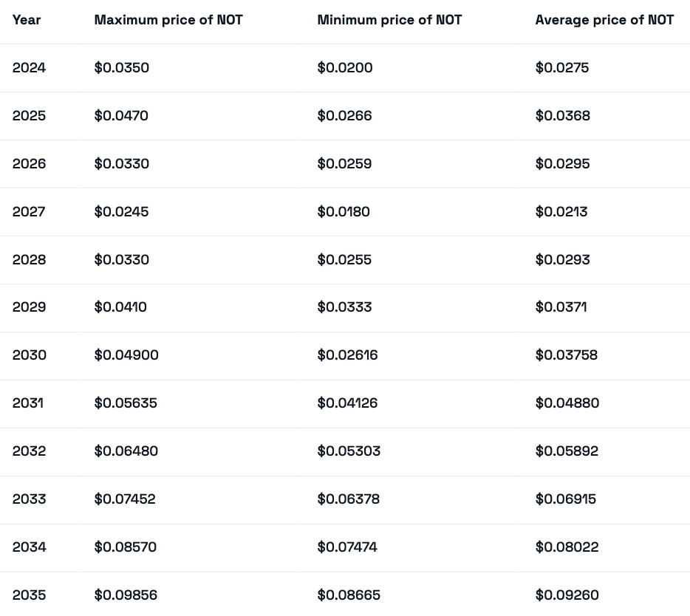Select the 2033 minimum price $0.06378
The image size is (690, 616).
(x=349, y=499)
